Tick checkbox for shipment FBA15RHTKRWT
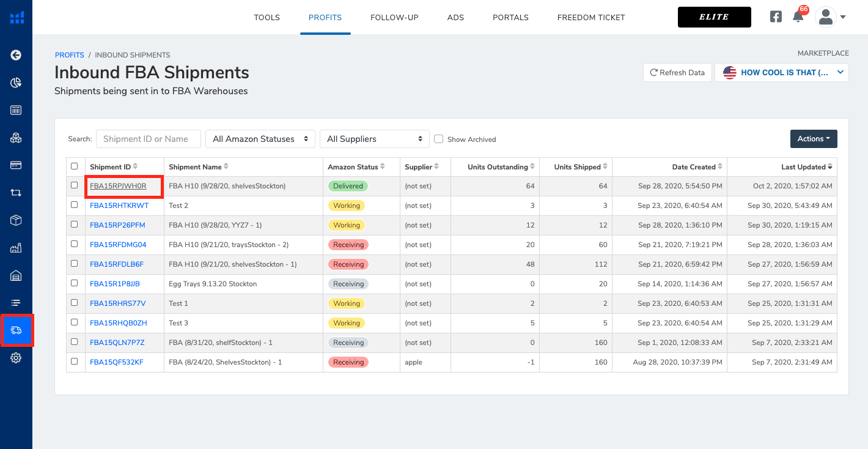 (x=75, y=205)
